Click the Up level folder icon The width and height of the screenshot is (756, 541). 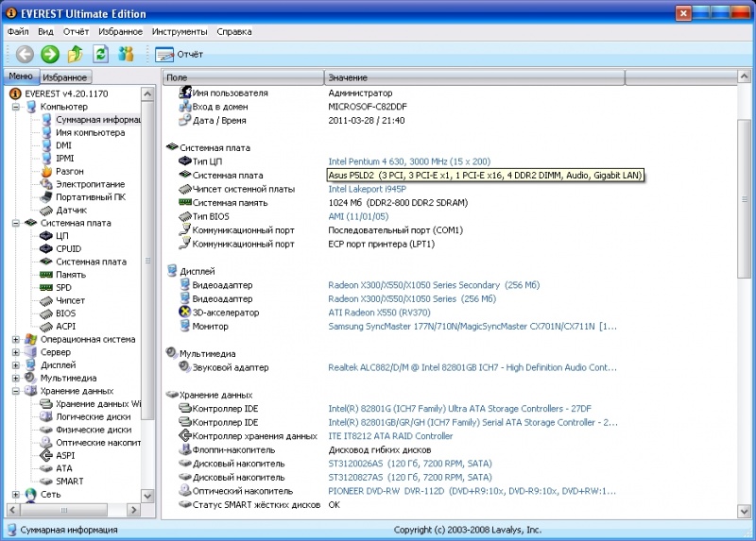pyautogui.click(x=76, y=54)
